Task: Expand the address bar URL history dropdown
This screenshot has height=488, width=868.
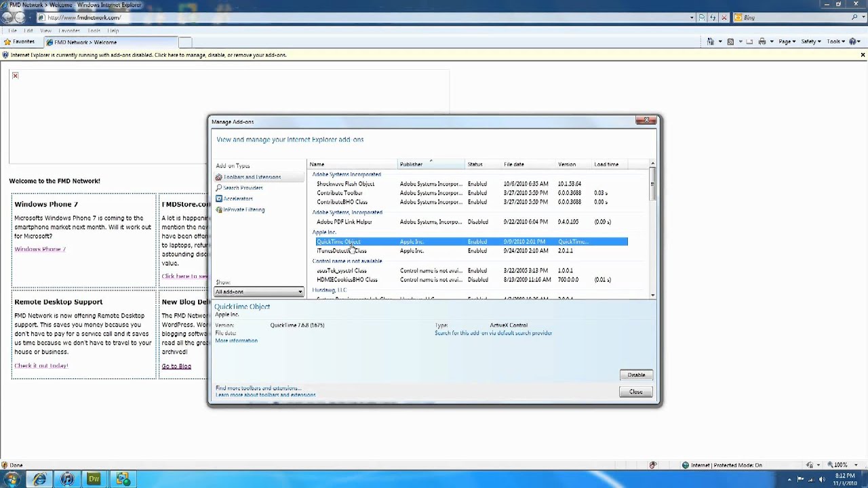Action: pos(692,18)
